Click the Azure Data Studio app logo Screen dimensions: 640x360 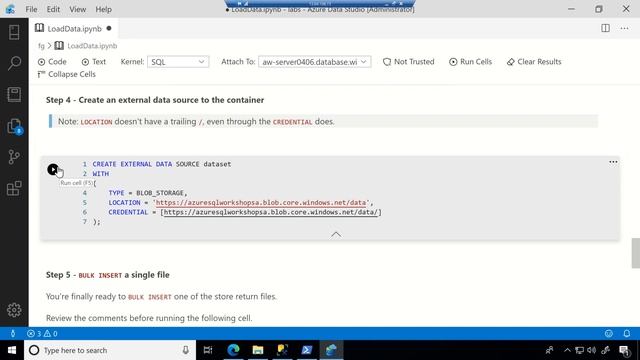pos(10,9)
